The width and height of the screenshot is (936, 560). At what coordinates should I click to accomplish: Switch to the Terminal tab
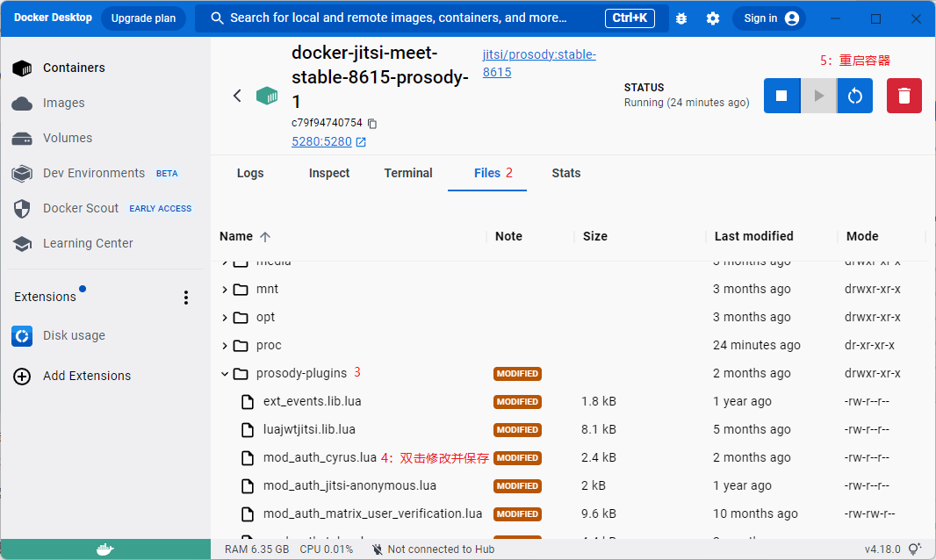[x=407, y=173]
